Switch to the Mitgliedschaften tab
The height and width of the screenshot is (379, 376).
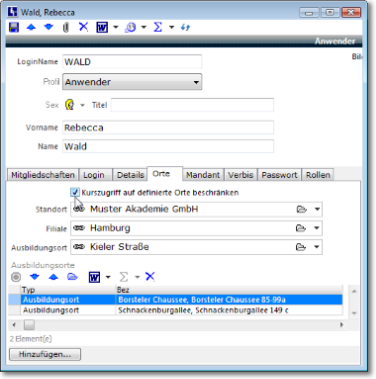pyautogui.click(x=43, y=175)
